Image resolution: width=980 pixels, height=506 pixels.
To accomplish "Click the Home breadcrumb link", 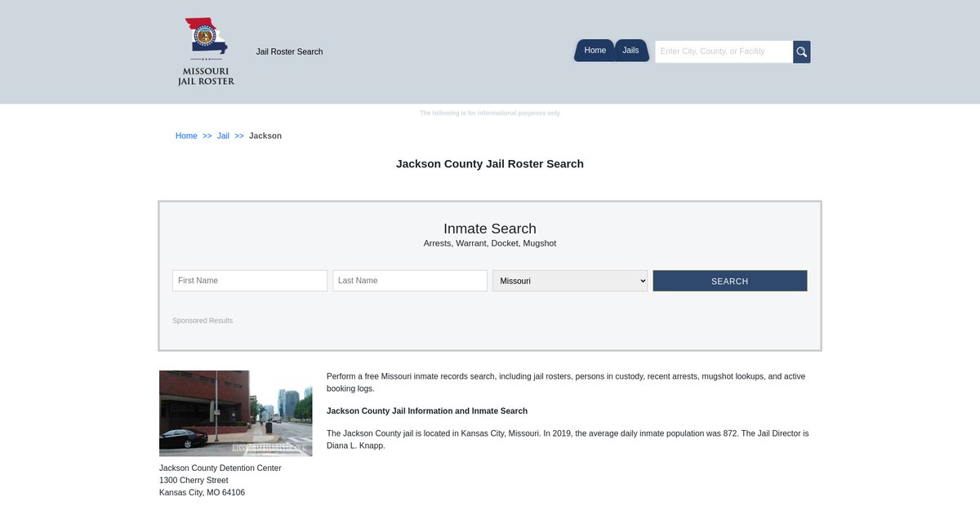I will pyautogui.click(x=186, y=136).
